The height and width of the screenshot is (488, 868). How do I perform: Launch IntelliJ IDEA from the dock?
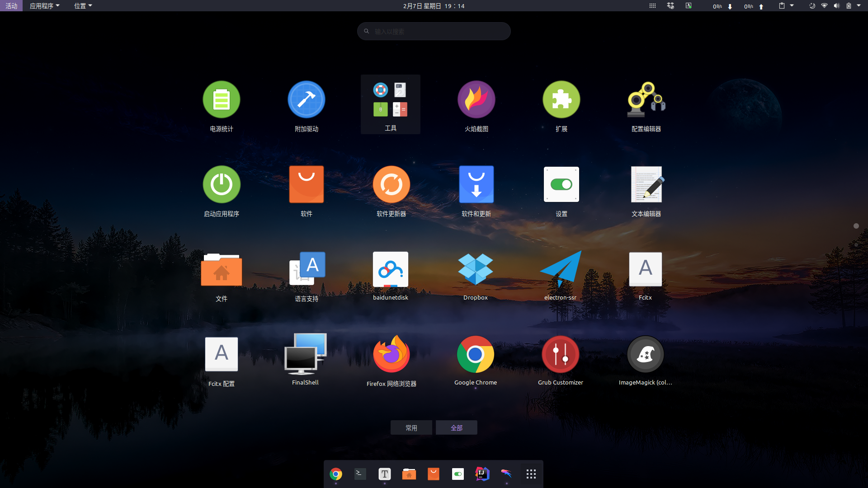pyautogui.click(x=482, y=474)
